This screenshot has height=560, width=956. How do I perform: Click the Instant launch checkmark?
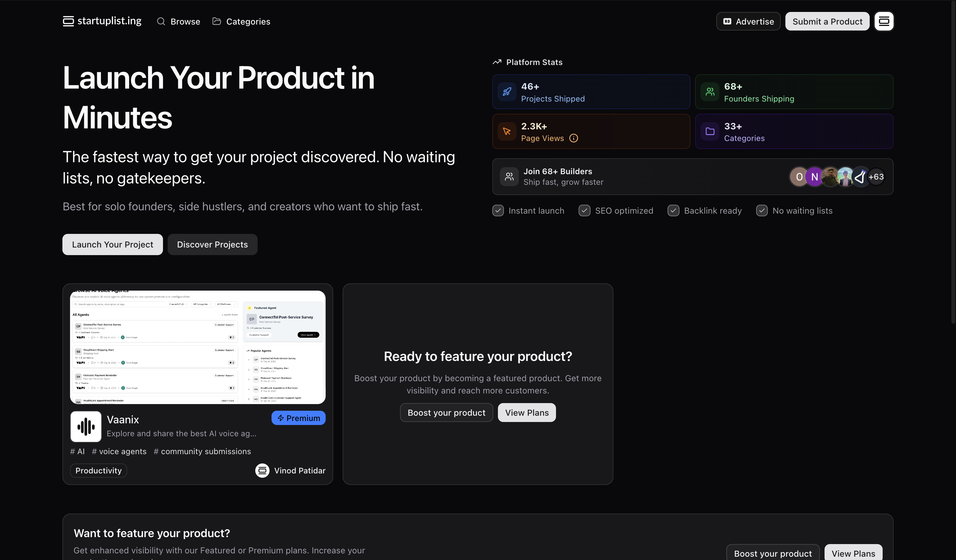498,211
